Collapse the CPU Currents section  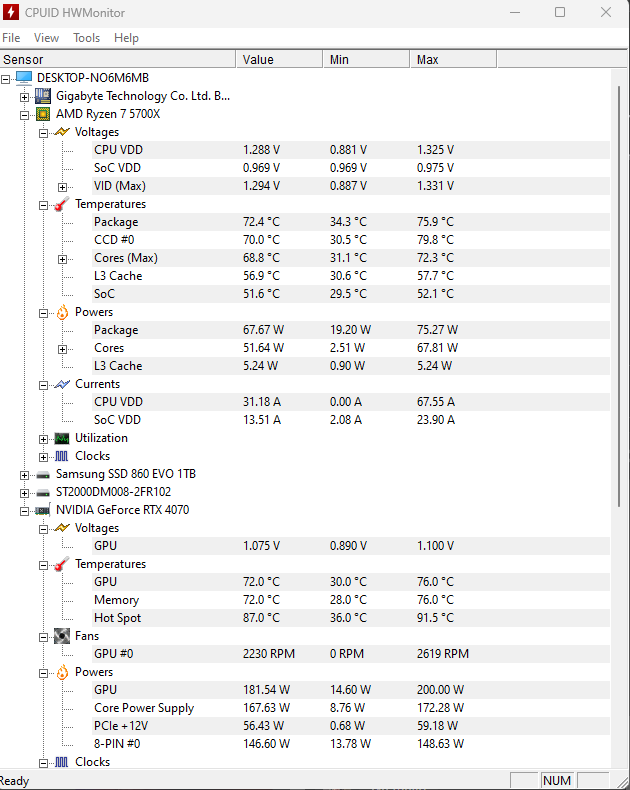44,385
